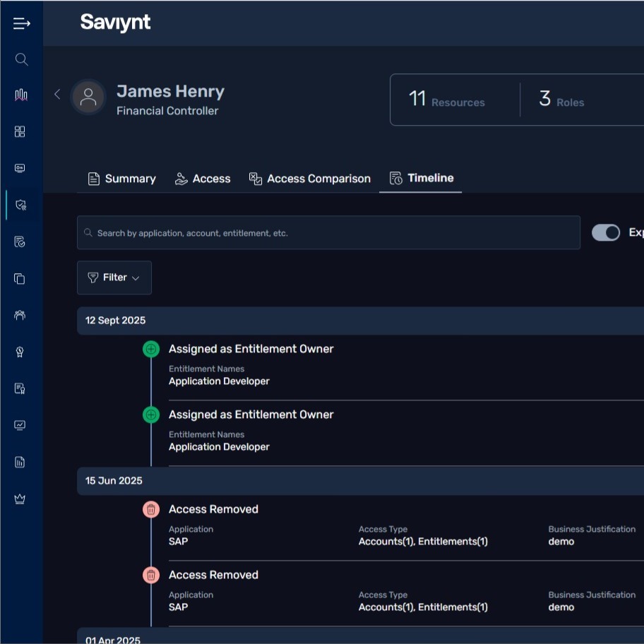
Task: Open the document-with-checkmark sidebar icon
Action: [20, 241]
